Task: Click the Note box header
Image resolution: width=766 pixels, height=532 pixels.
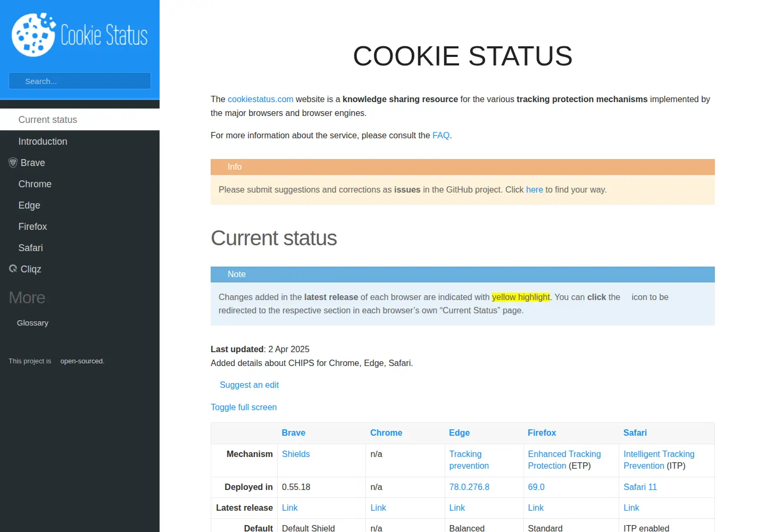Action: pyautogui.click(x=463, y=275)
